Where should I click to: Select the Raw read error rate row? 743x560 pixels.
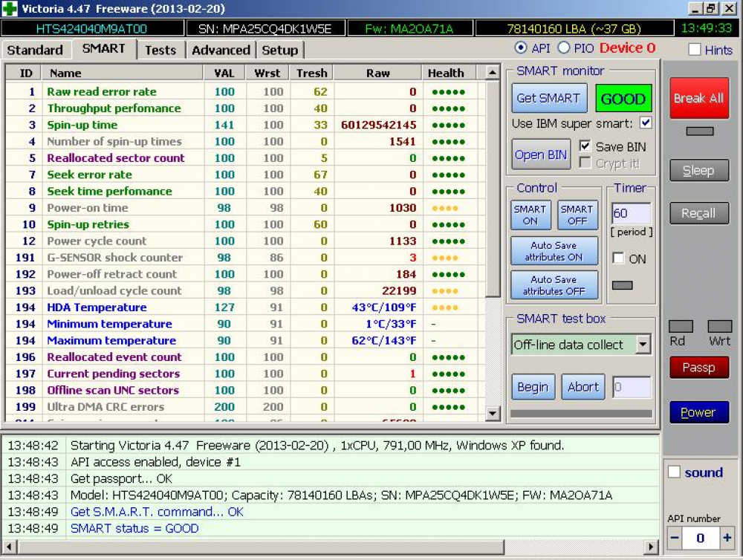pyautogui.click(x=245, y=91)
